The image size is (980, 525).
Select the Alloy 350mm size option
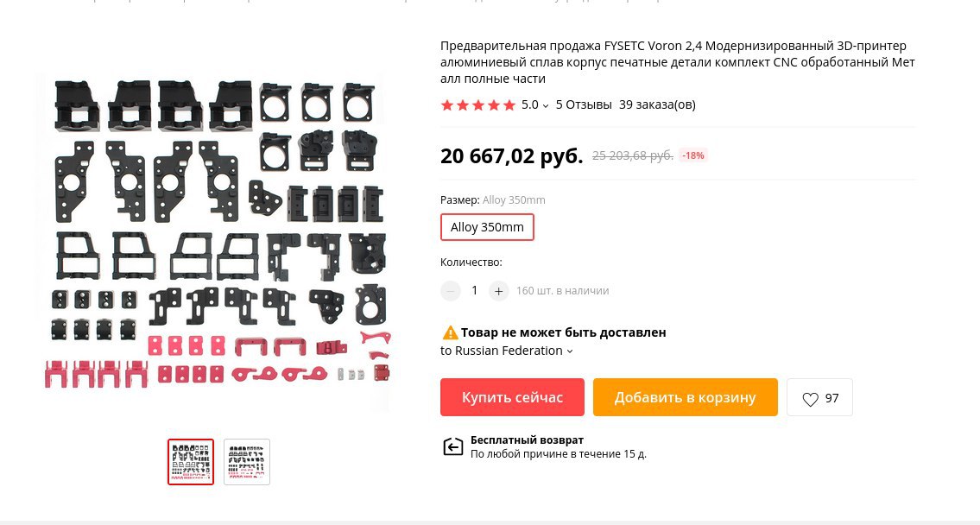487,227
